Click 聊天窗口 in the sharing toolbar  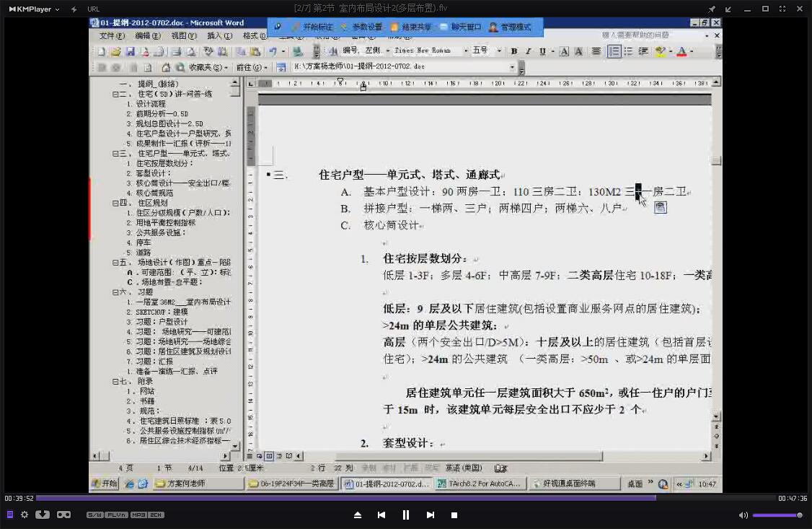(x=461, y=27)
